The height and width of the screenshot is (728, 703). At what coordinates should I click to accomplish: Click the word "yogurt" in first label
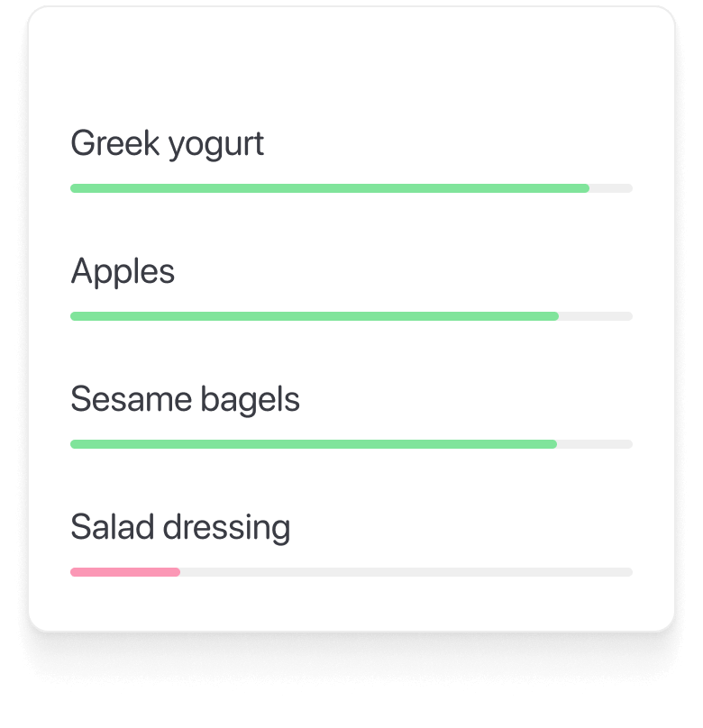click(x=216, y=146)
